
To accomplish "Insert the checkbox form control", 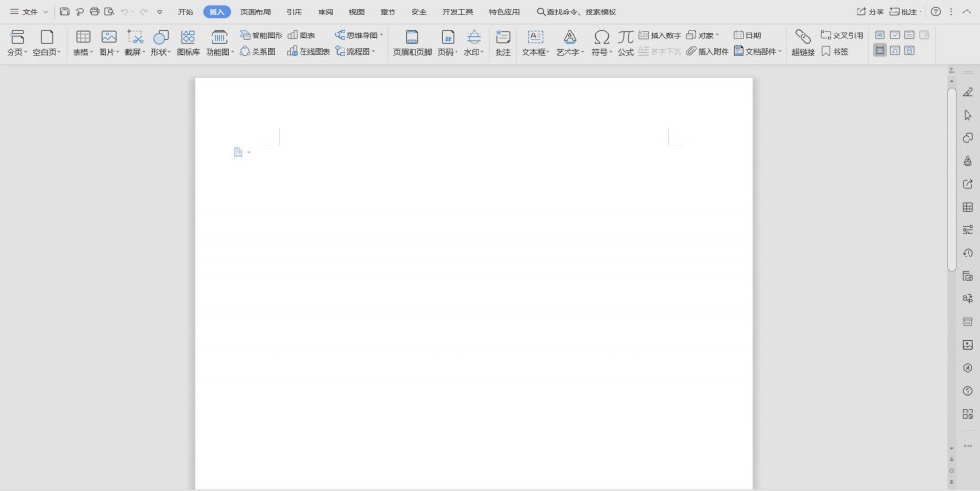I will point(895,35).
